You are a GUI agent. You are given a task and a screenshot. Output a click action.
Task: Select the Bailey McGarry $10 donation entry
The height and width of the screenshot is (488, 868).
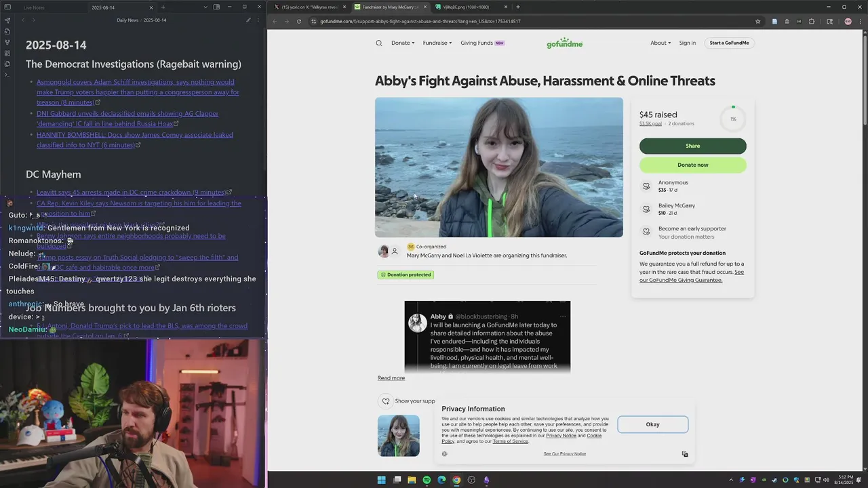click(693, 209)
